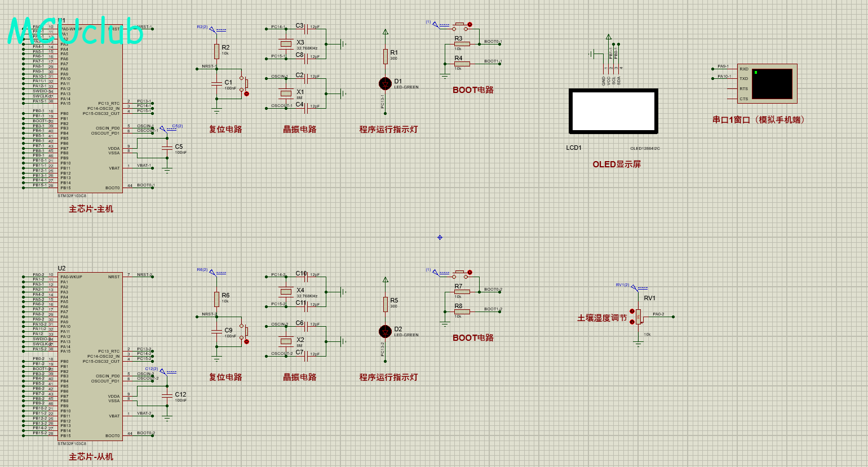Toggle the BOOT0-1 switch actuator above R3
Image resolution: width=868 pixels, height=467 pixels.
pyautogui.click(x=470, y=25)
